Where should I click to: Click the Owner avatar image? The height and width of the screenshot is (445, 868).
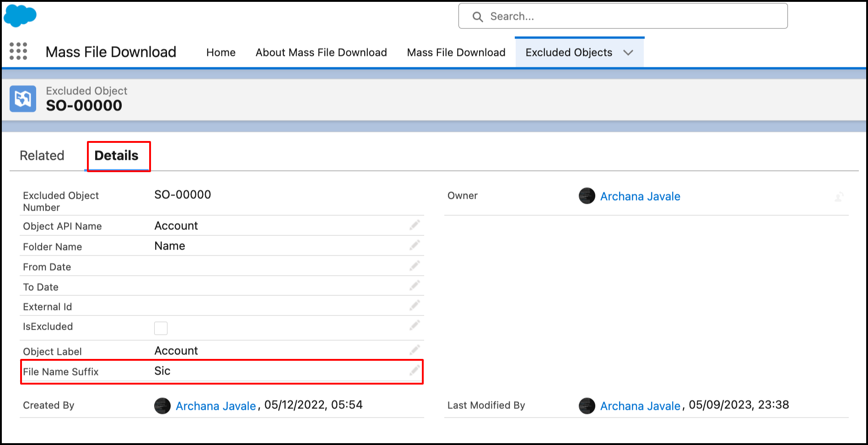coord(587,196)
